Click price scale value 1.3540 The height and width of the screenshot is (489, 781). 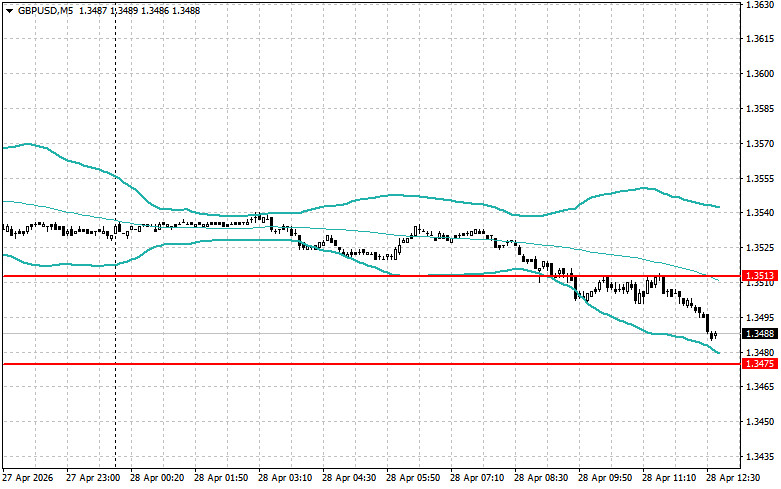click(x=760, y=213)
